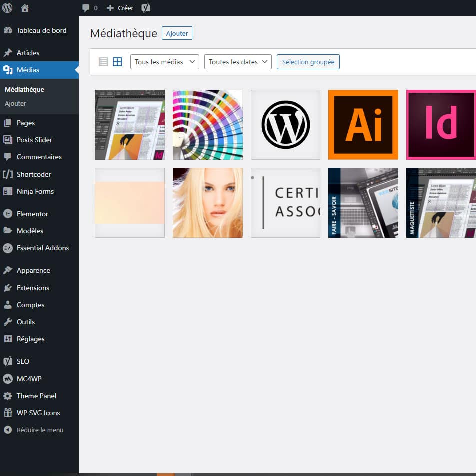Switch to list view in the media library

103,61
